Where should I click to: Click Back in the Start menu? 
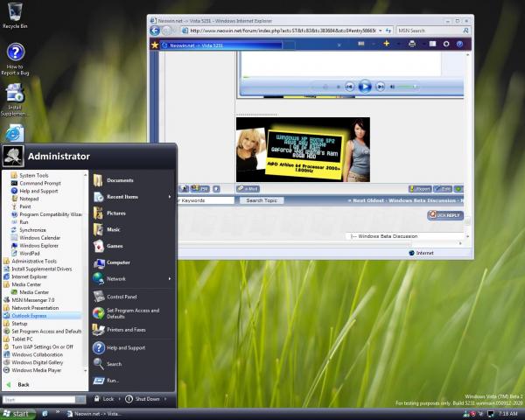(23, 384)
